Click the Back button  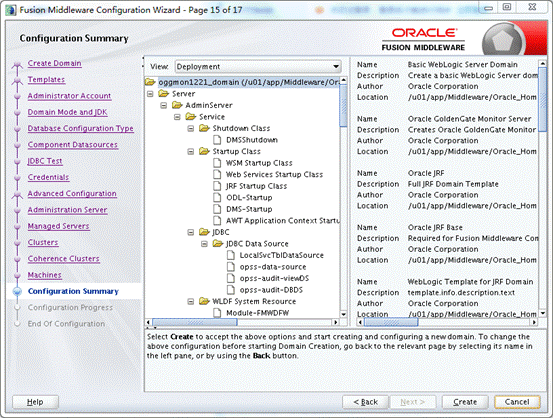[x=365, y=402]
